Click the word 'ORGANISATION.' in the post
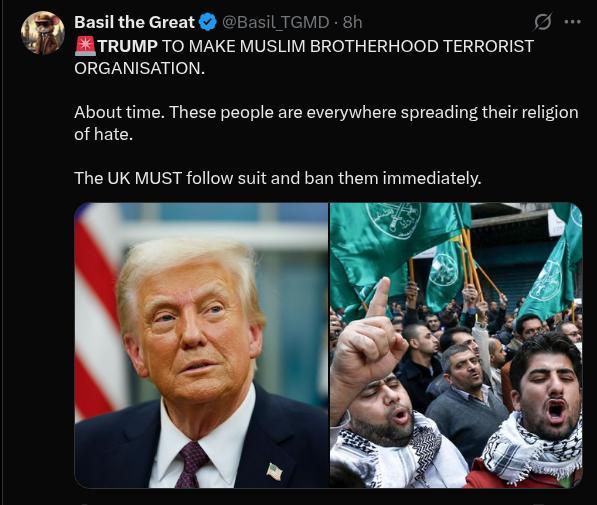This screenshot has width=597, height=505. (139, 69)
